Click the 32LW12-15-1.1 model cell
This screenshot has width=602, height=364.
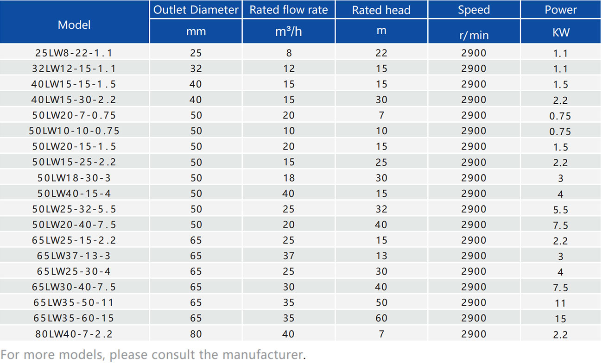click(74, 69)
